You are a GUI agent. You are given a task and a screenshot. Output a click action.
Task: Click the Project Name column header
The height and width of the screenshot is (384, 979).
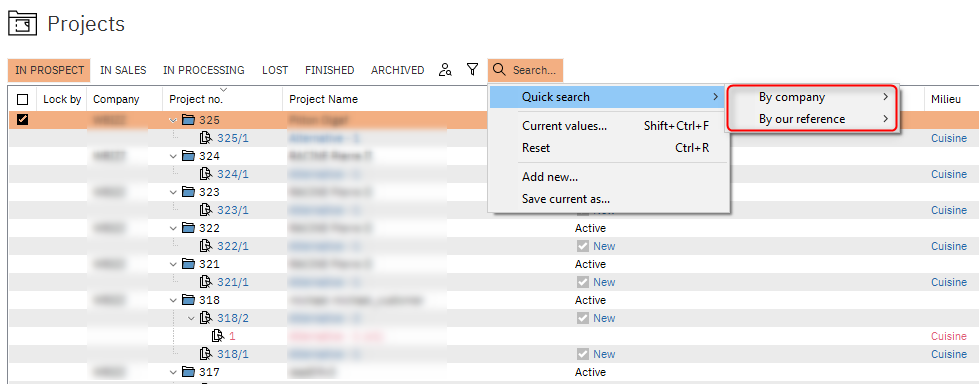323,99
